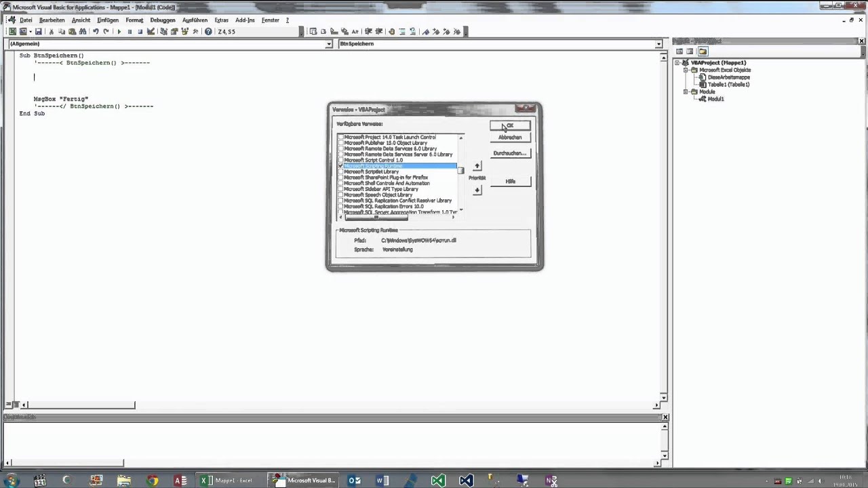Click the Redo toolbar icon
This screenshot has height=488, width=868.
[106, 31]
